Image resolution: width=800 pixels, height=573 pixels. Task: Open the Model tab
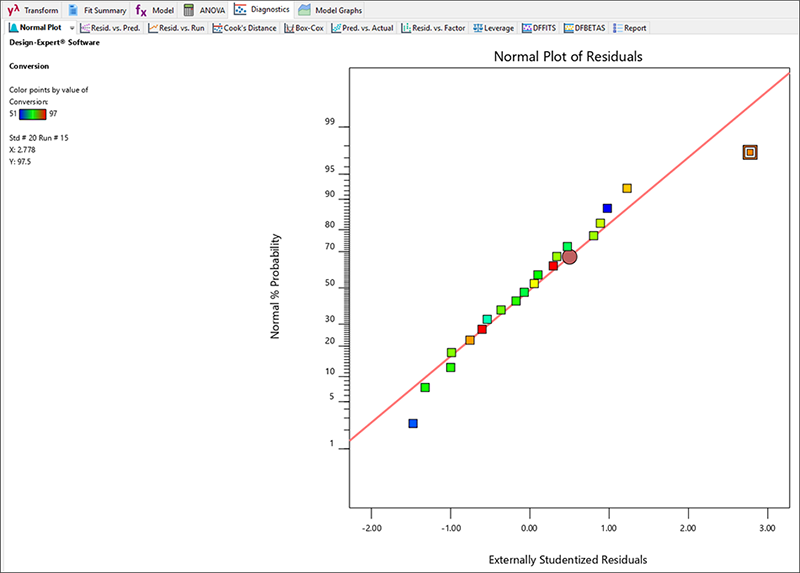tap(155, 9)
